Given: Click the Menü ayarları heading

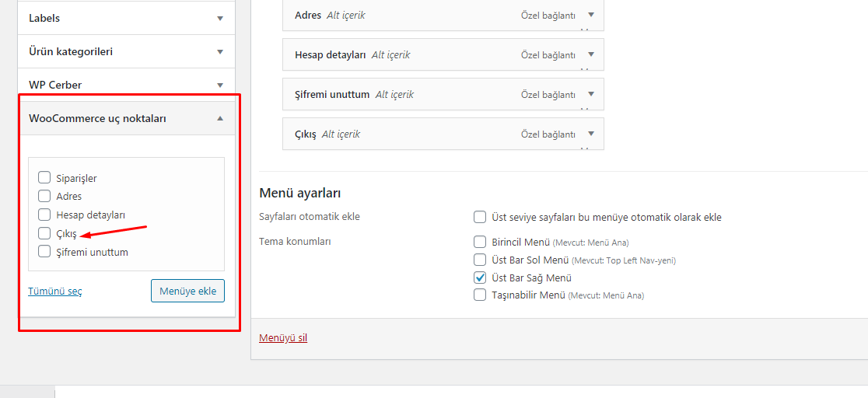Looking at the screenshot, I should pyautogui.click(x=299, y=194).
